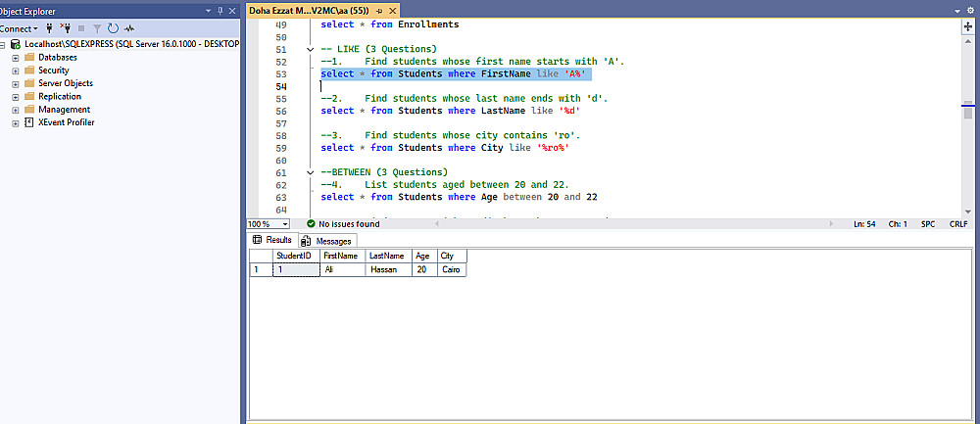This screenshot has width=980, height=424.
Task: Select the Results tab
Action: click(272, 240)
